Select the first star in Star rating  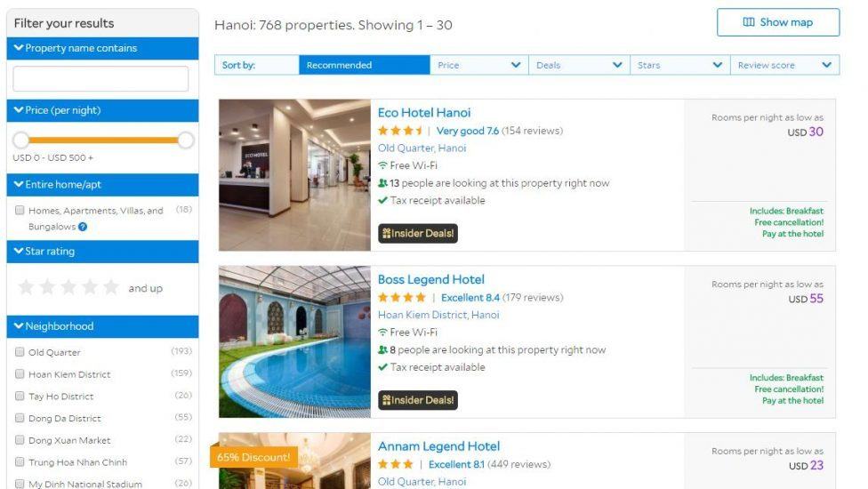[x=26, y=287]
